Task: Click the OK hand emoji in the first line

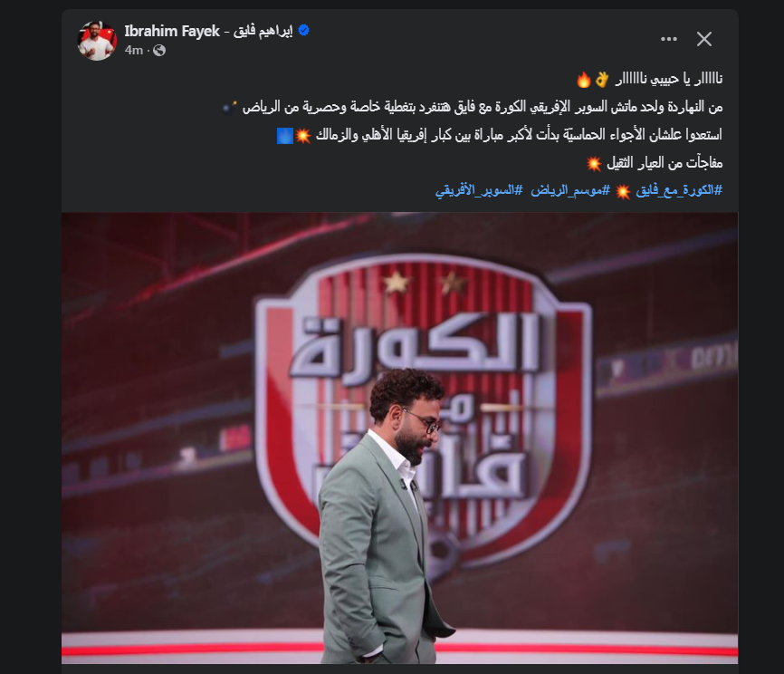Action: tap(601, 79)
